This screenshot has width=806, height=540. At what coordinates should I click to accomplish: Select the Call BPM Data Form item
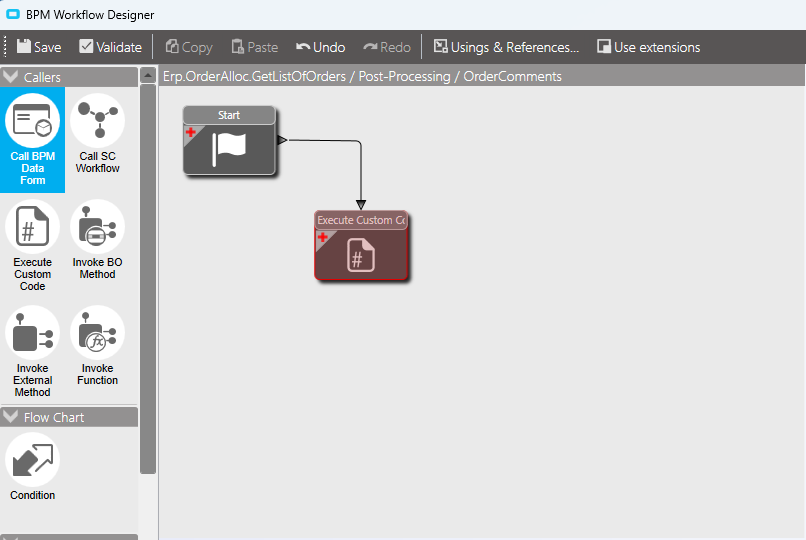[32, 140]
